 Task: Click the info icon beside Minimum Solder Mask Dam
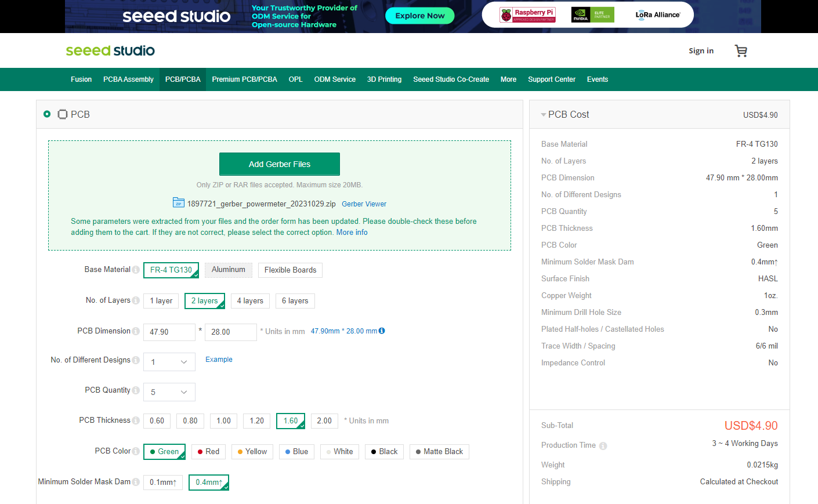pos(135,482)
